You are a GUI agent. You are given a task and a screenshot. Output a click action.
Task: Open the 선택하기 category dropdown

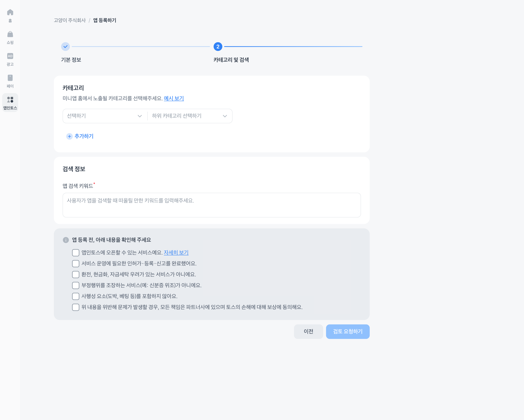click(105, 116)
